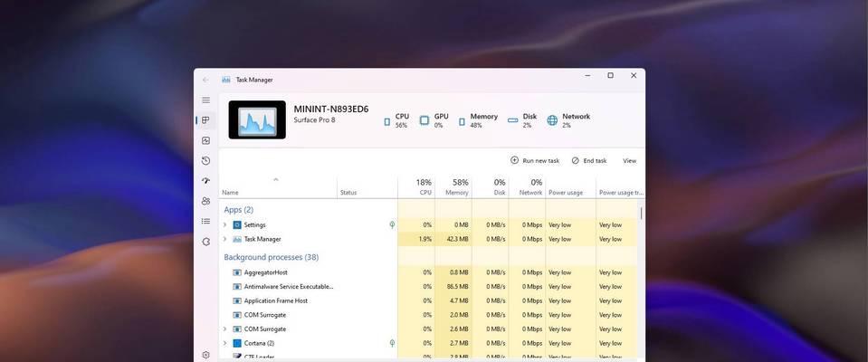Click the Task Manager title bar icon
Image resolution: width=868 pixels, height=362 pixels.
coord(226,80)
